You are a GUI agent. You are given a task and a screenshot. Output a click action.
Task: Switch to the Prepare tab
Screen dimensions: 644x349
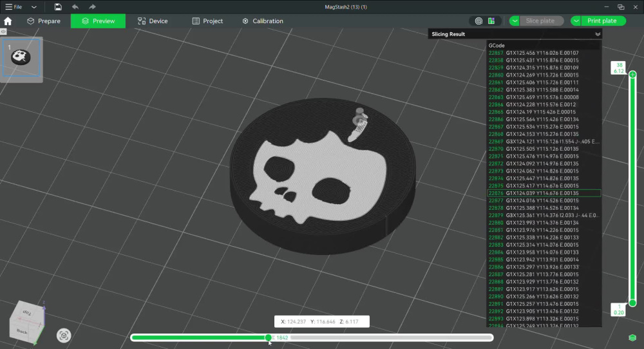(x=44, y=21)
